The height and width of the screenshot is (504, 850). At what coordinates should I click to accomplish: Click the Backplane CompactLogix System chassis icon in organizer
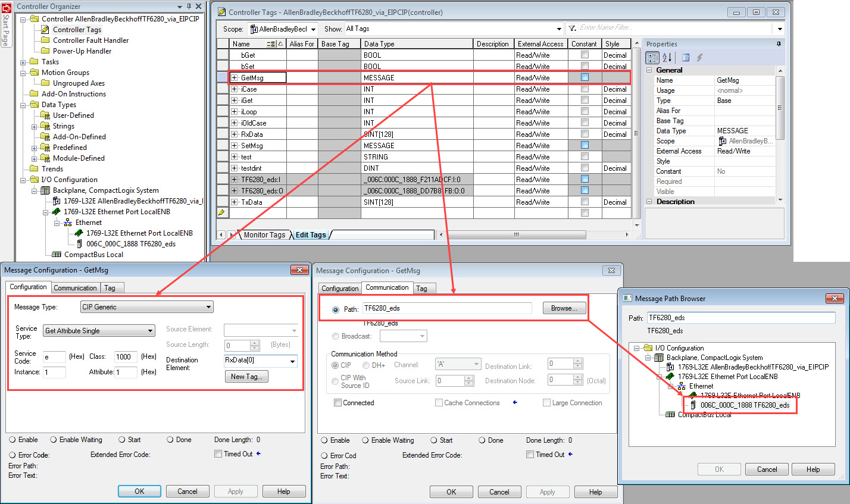[45, 190]
